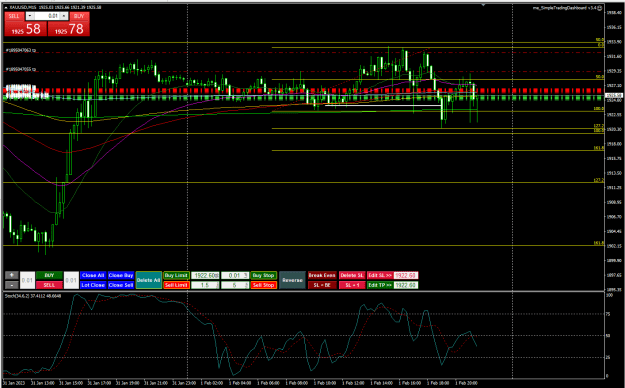Click the Delete SL button
Image resolution: width=625 pixels, height=388 pixels.
(352, 275)
